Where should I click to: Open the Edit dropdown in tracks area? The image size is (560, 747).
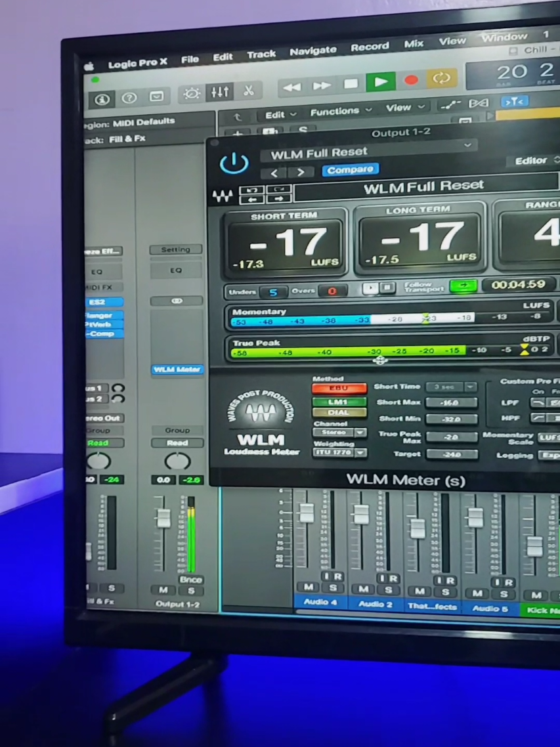(280, 115)
